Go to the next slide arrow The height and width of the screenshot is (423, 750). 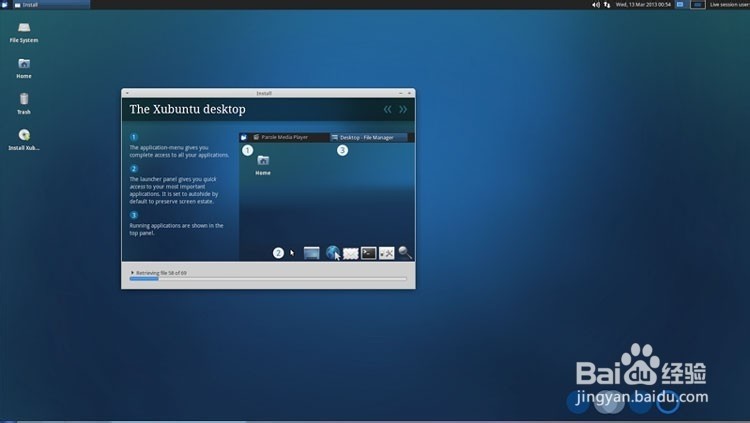point(403,109)
